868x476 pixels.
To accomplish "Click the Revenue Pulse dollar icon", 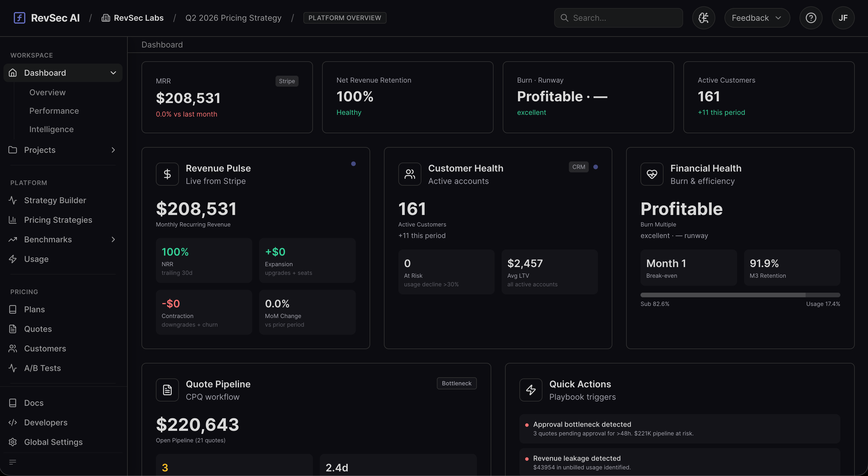I will (x=167, y=174).
